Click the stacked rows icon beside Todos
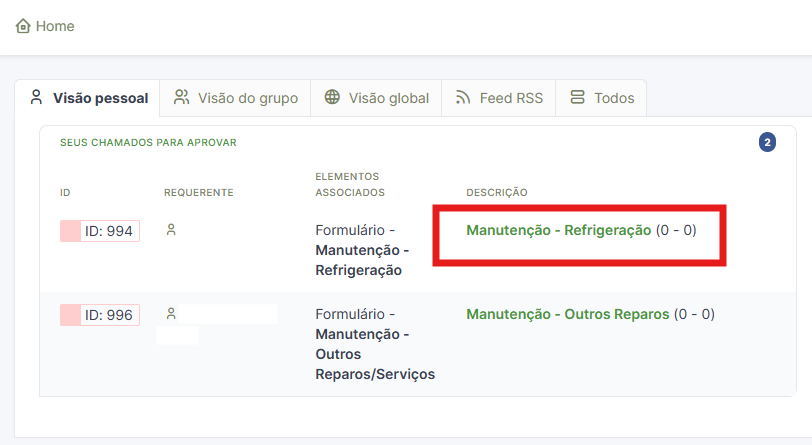The image size is (812, 445). pyautogui.click(x=577, y=97)
